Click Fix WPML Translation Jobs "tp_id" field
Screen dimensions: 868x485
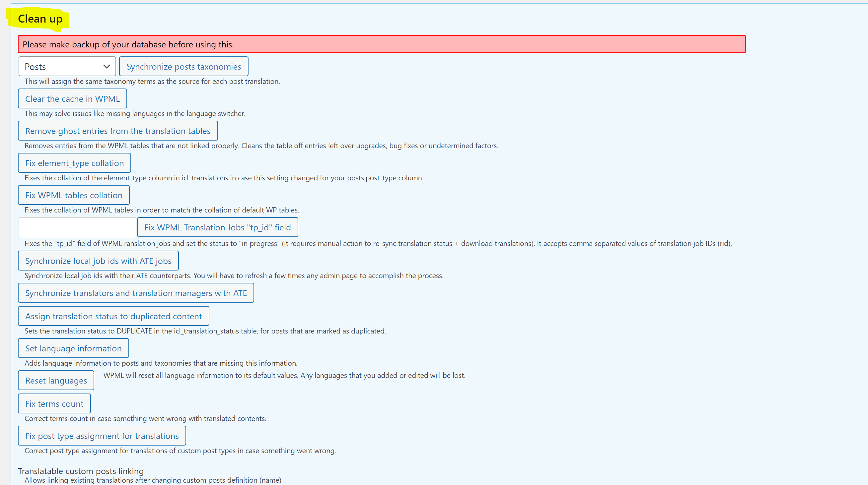coord(218,227)
